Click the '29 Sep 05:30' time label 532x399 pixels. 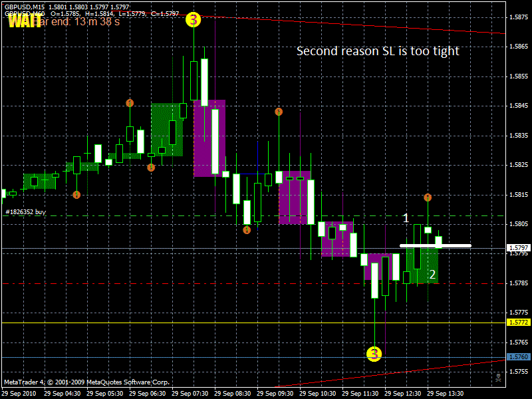(104, 394)
